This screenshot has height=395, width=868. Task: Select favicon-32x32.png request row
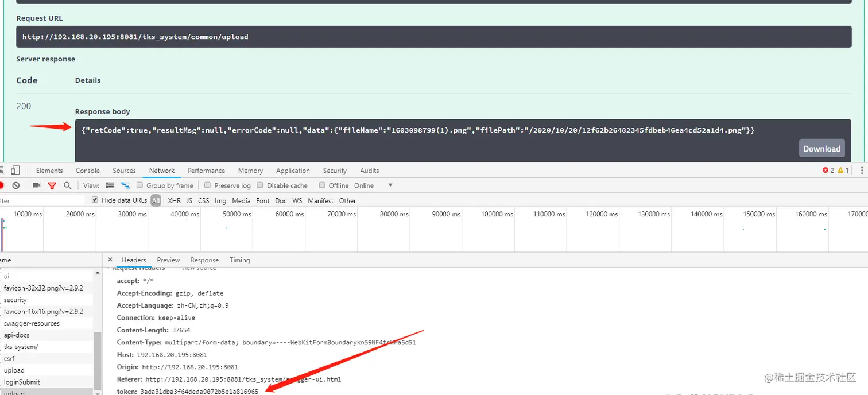click(x=46, y=288)
